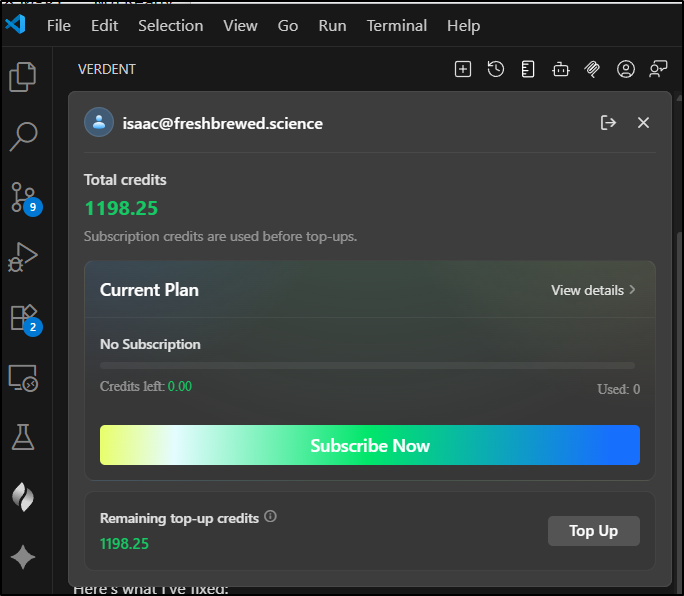Click the Top Up button
The image size is (684, 596).
[593, 531]
